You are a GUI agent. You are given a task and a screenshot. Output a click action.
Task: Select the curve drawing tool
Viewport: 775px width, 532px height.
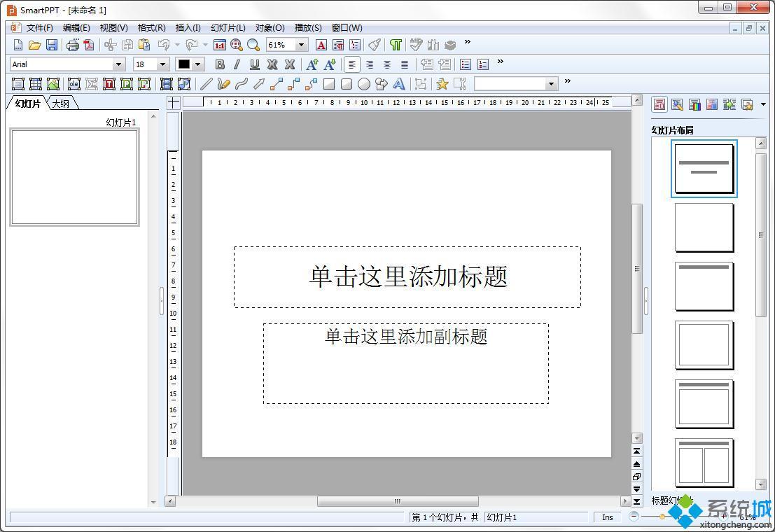point(242,84)
